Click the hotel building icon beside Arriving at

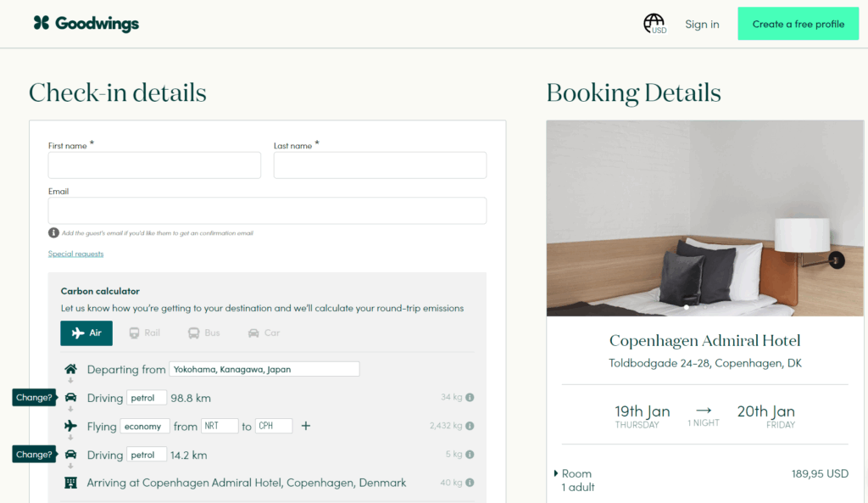pyautogui.click(x=71, y=483)
